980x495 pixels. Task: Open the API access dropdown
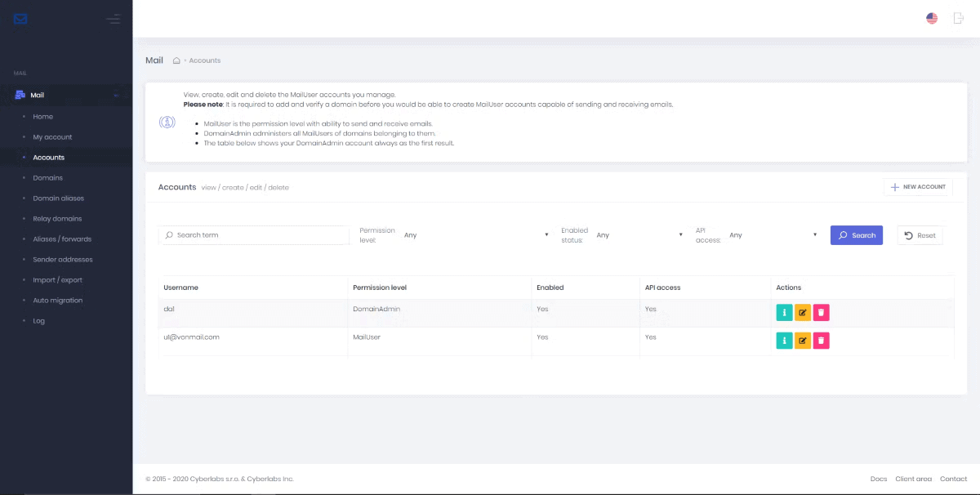773,235
